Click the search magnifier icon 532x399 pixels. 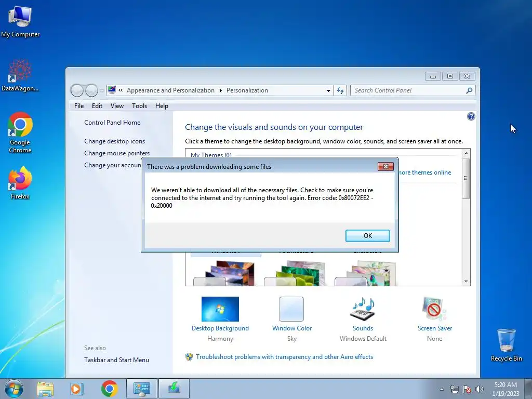[469, 90]
